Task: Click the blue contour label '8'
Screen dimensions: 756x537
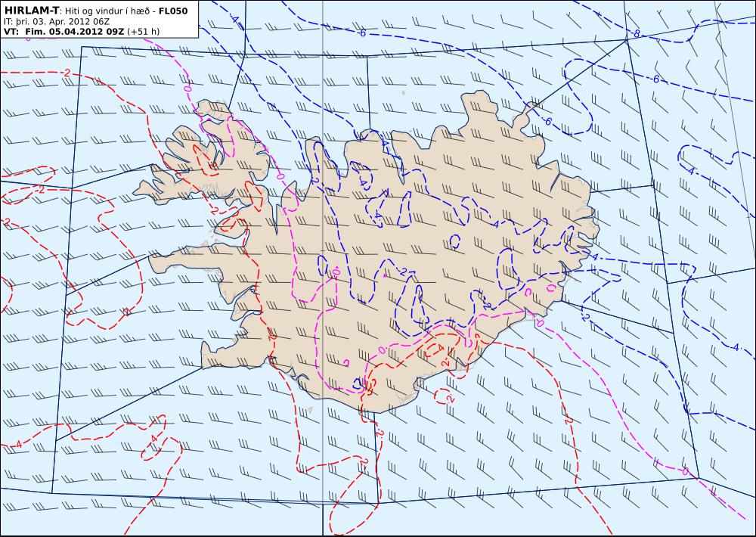Action: (637, 34)
